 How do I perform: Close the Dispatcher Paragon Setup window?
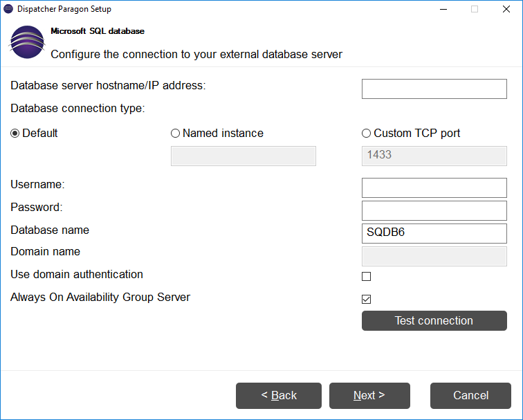pos(506,9)
